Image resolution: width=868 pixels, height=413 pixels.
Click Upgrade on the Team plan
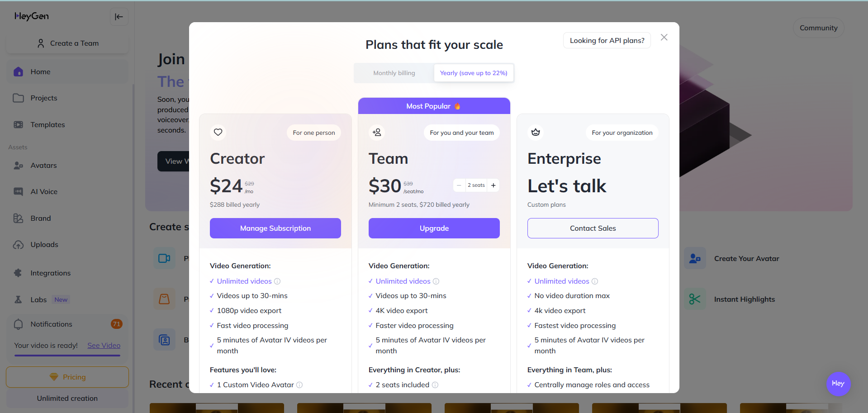coord(434,228)
